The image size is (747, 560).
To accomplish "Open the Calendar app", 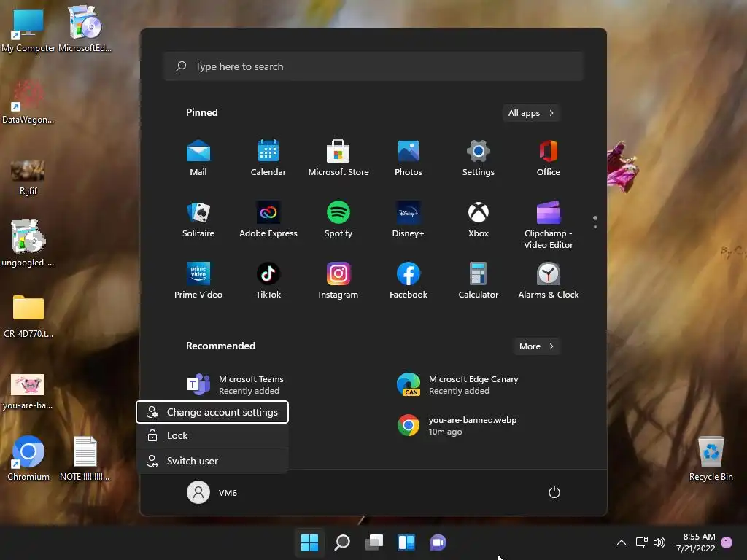I will pos(268,158).
